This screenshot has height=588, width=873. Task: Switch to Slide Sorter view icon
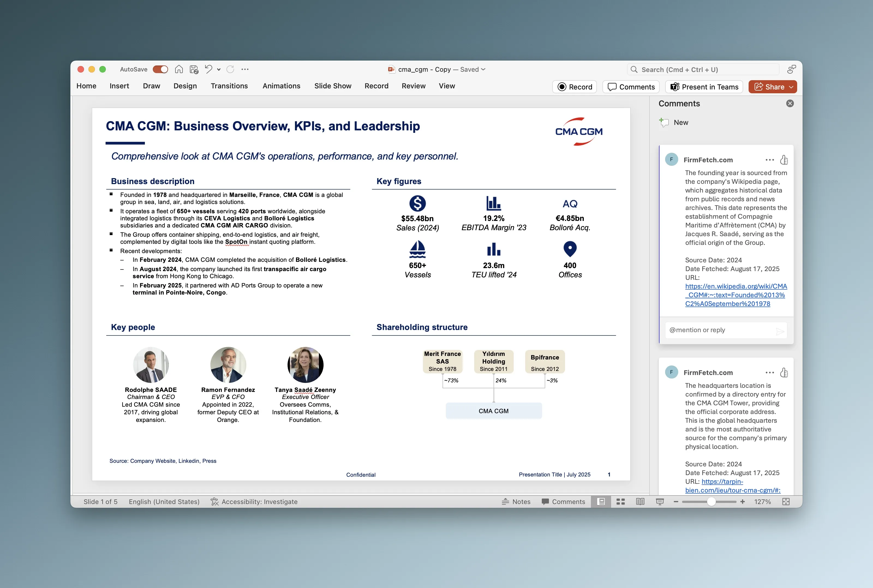[x=621, y=502]
